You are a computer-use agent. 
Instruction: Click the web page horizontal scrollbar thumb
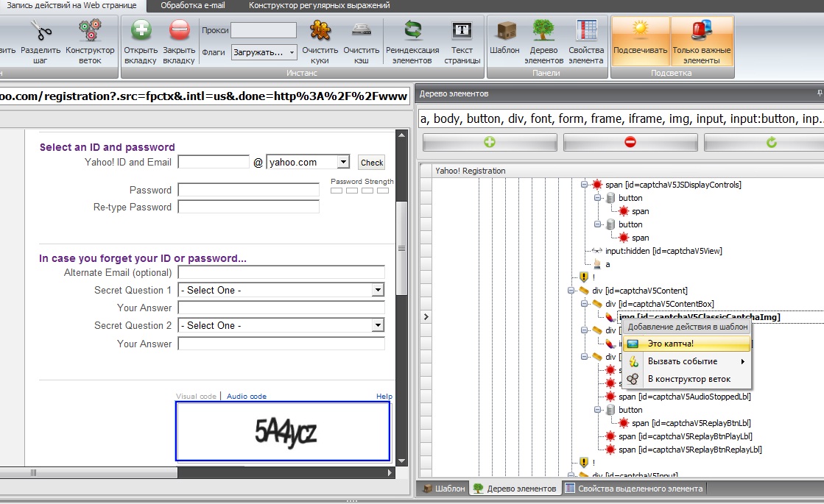click(88, 472)
